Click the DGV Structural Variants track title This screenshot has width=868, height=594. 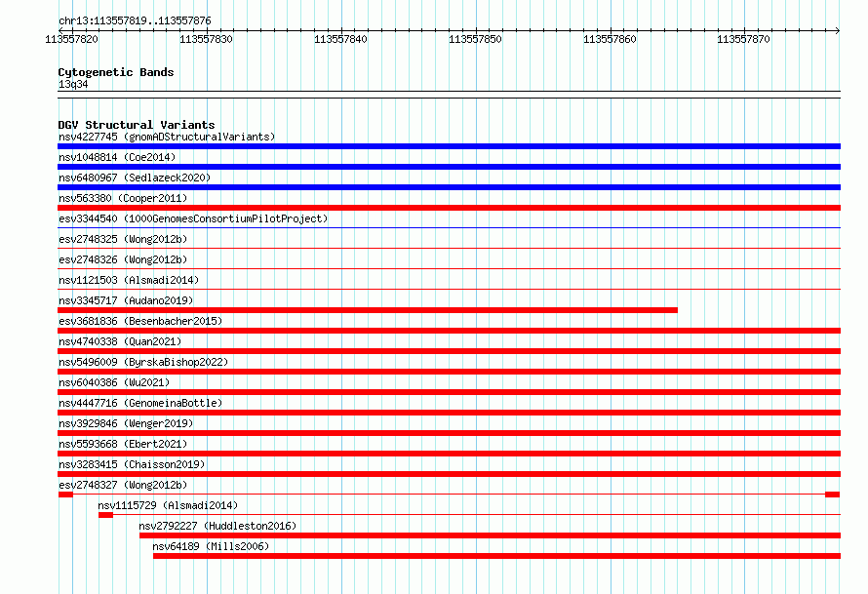[137, 125]
